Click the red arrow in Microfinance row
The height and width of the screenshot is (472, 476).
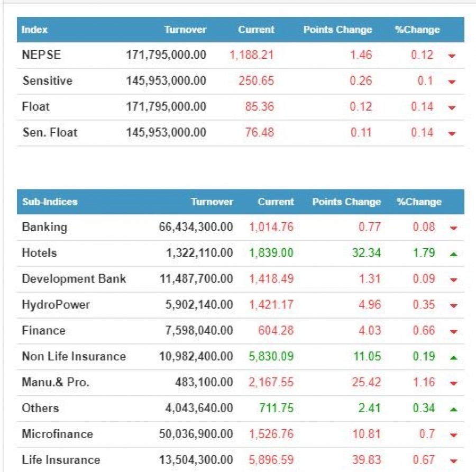[453, 435]
